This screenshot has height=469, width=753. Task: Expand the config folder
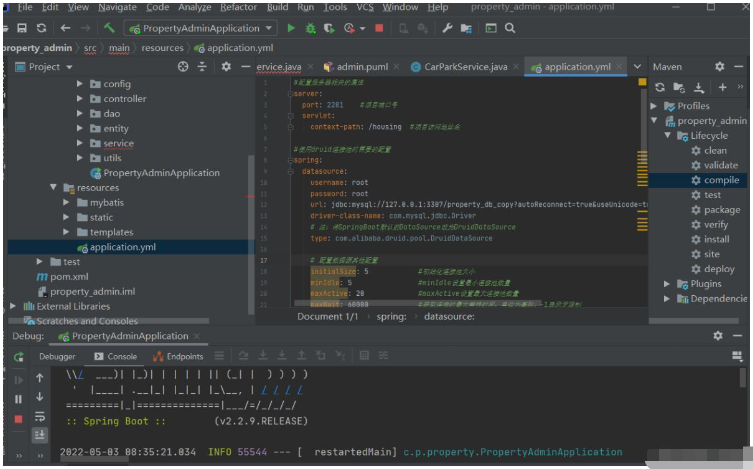coord(80,84)
